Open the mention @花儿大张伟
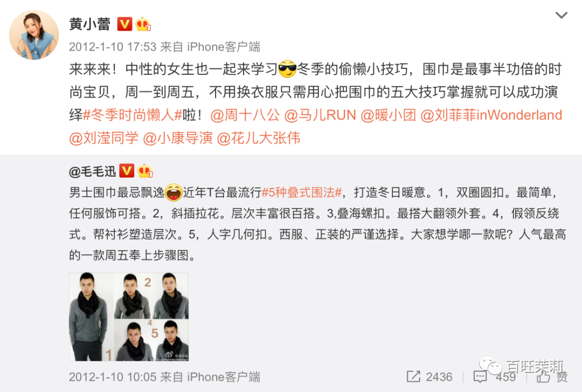Screen dimensions: 582x392 [258, 138]
